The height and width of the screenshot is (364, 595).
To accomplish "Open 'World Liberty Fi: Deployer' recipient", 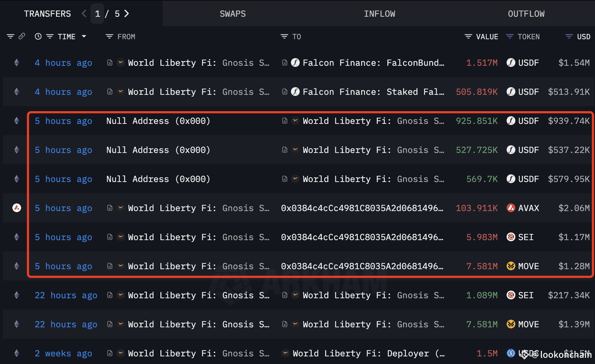I will coord(368,353).
